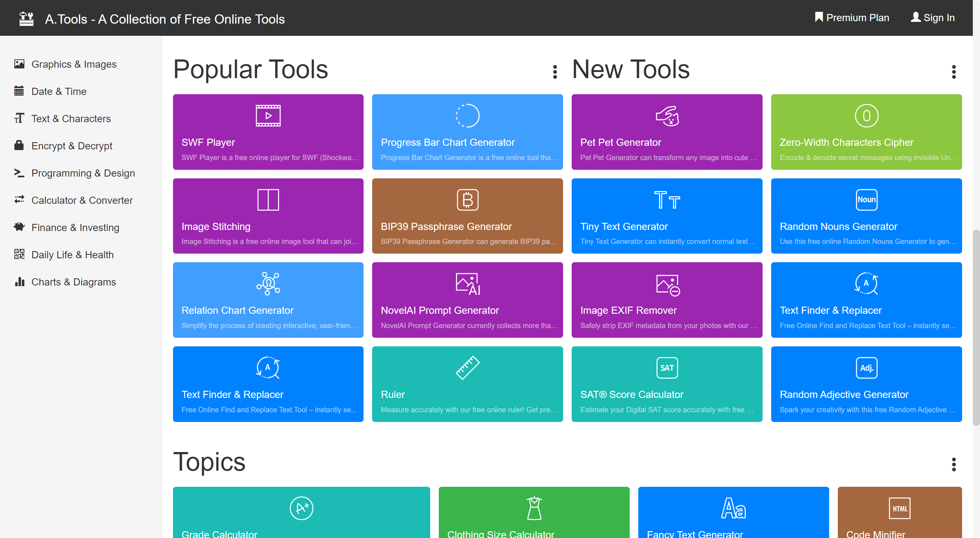Click the Sign In link
This screenshot has width=980, height=538.
pos(932,18)
